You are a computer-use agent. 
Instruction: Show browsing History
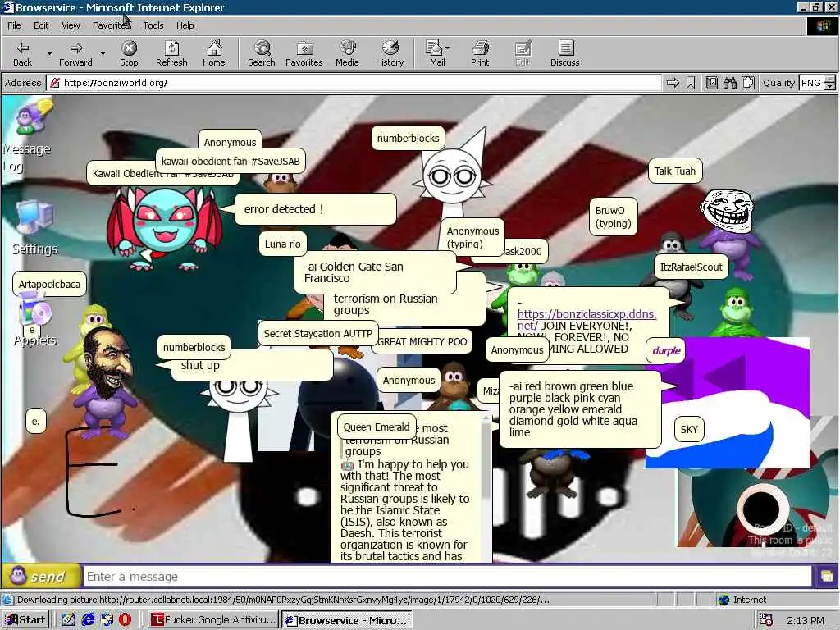click(x=390, y=53)
